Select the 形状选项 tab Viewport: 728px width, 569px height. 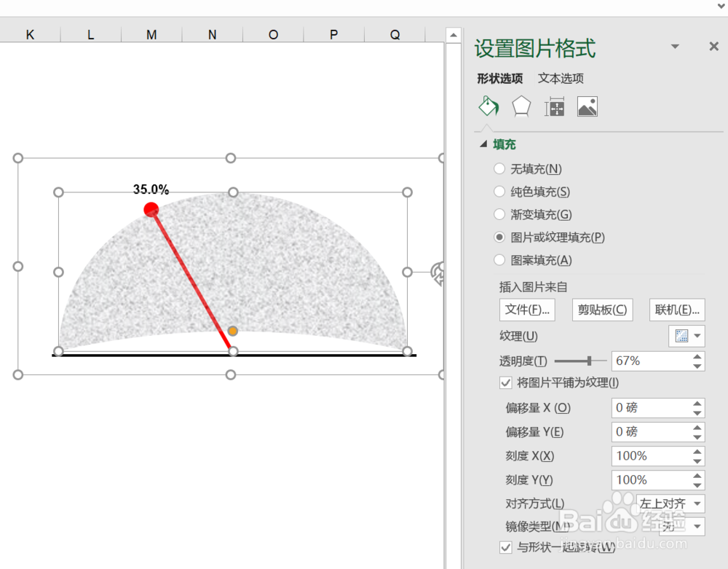(499, 78)
